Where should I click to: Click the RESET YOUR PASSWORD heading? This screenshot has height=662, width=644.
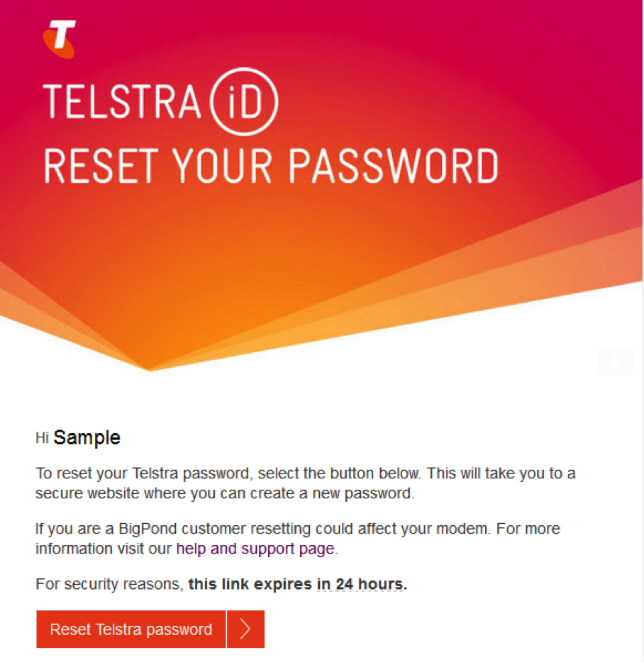[271, 166]
